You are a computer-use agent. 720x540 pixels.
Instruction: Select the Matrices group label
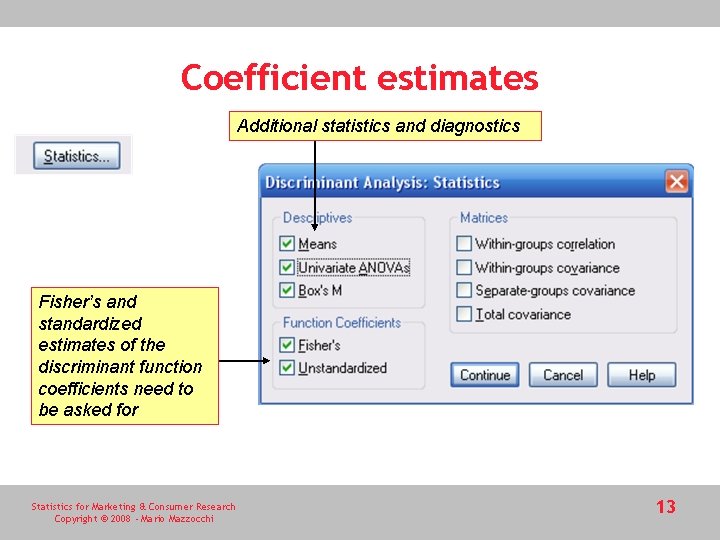(484, 218)
